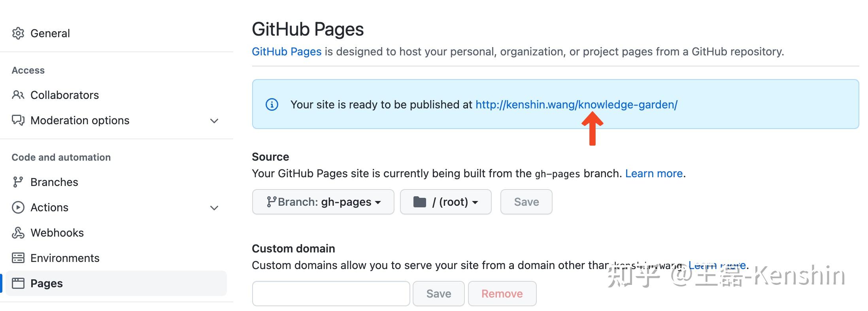This screenshot has width=868, height=311.
Task: Expand the Moderation options chevron
Action: [214, 121]
